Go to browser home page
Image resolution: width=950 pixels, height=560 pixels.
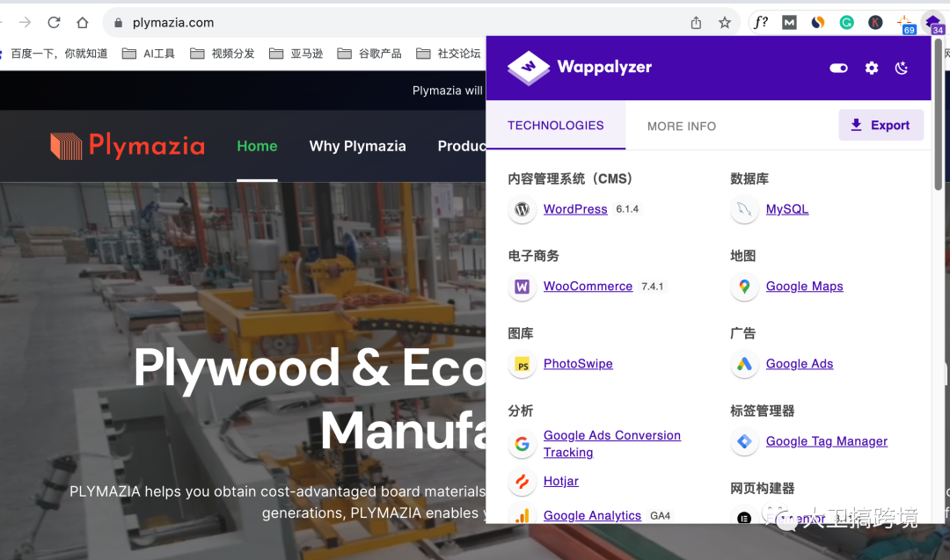[83, 22]
